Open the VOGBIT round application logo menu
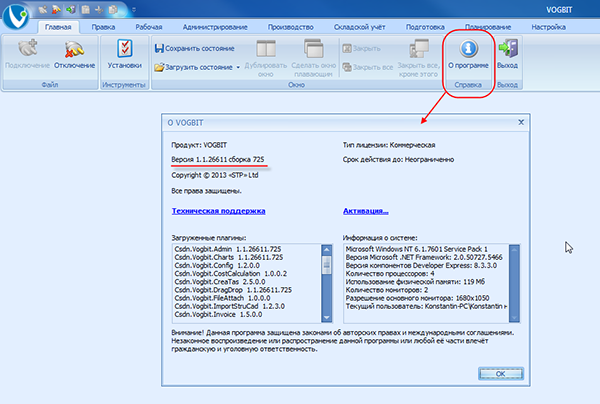Image resolution: width=600 pixels, height=404 pixels. pos(13,13)
